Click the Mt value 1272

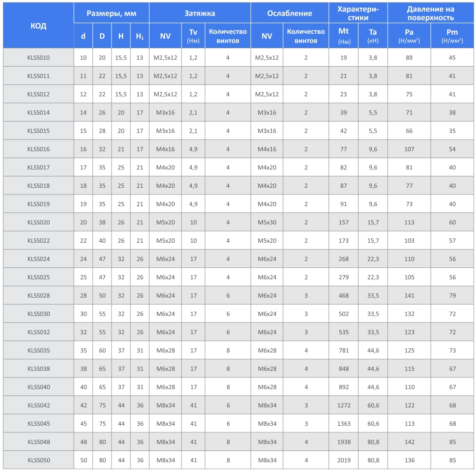coord(344,405)
